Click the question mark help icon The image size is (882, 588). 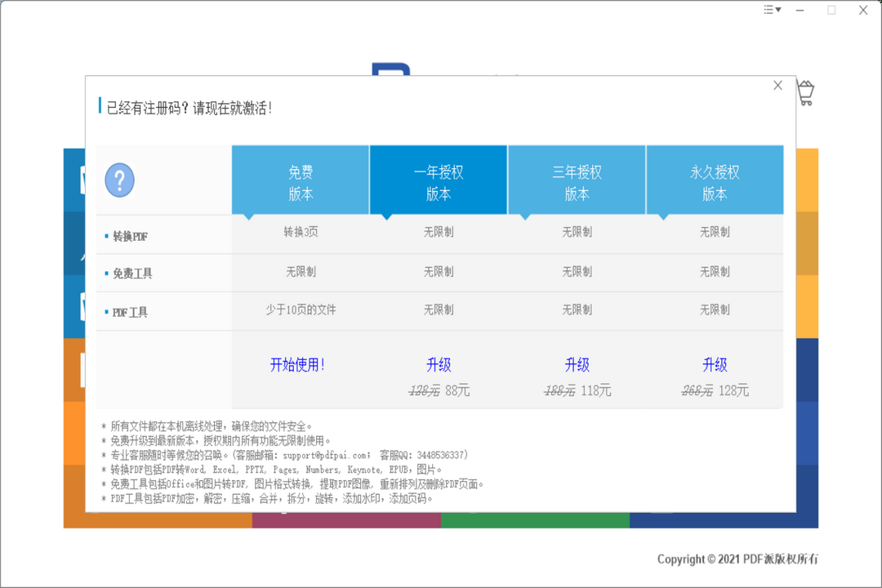pyautogui.click(x=121, y=181)
